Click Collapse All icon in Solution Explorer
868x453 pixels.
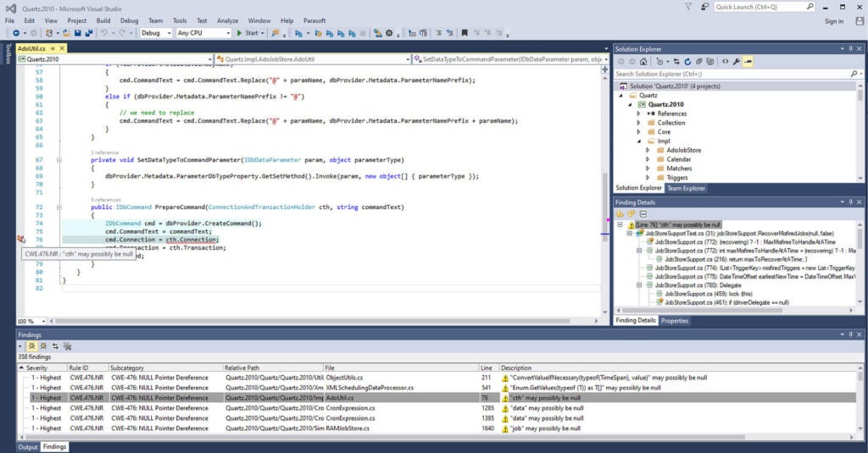tap(698, 62)
